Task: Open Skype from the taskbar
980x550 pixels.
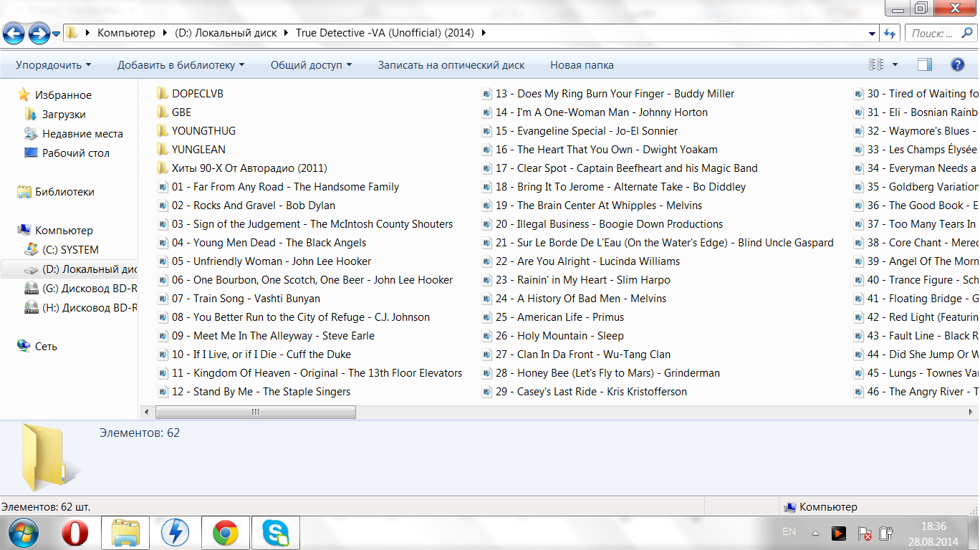Action: (x=275, y=533)
